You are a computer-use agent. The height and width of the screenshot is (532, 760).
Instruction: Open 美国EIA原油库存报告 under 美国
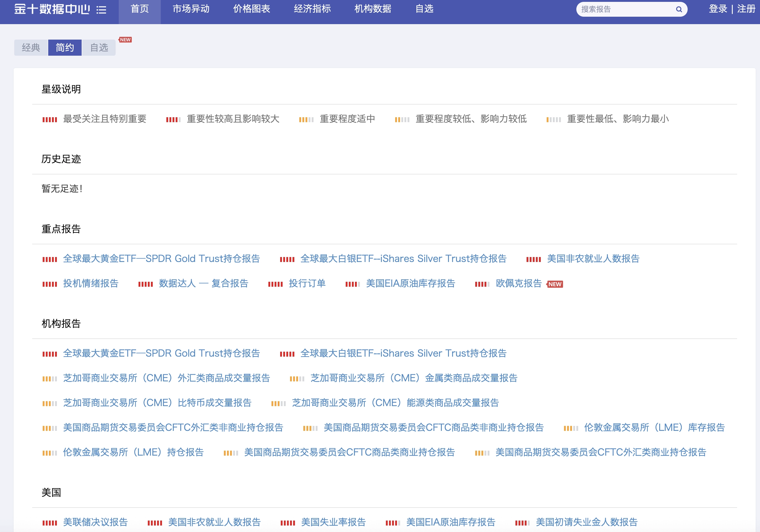click(450, 522)
